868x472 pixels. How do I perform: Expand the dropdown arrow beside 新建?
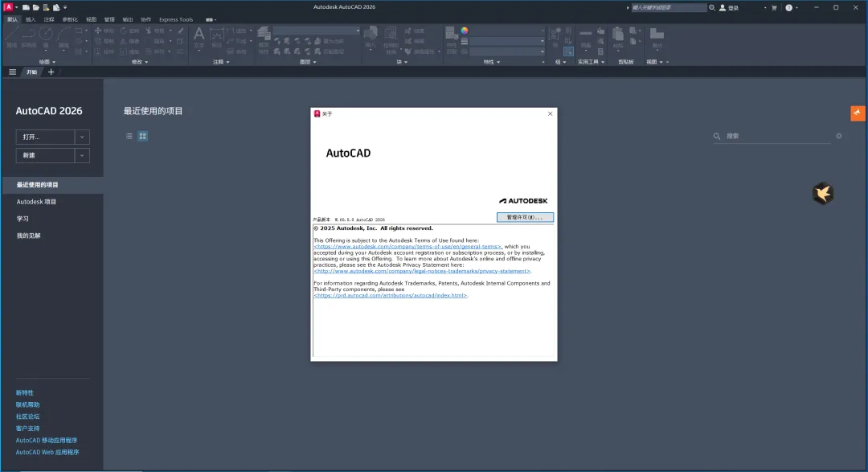(x=82, y=156)
